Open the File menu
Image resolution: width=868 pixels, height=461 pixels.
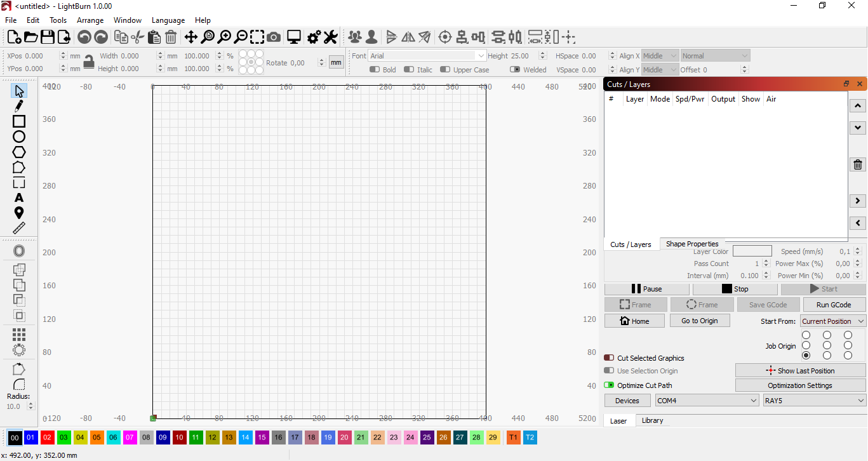pos(11,20)
